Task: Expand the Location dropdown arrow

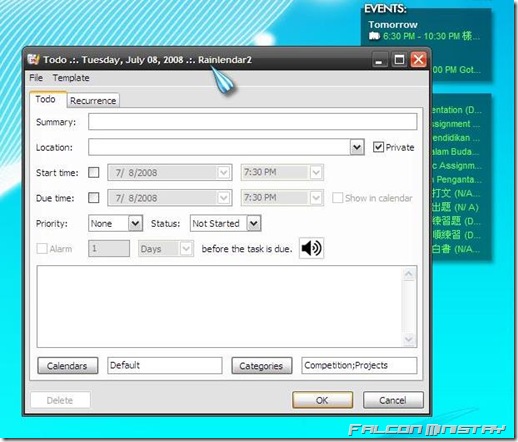Action: click(x=357, y=147)
